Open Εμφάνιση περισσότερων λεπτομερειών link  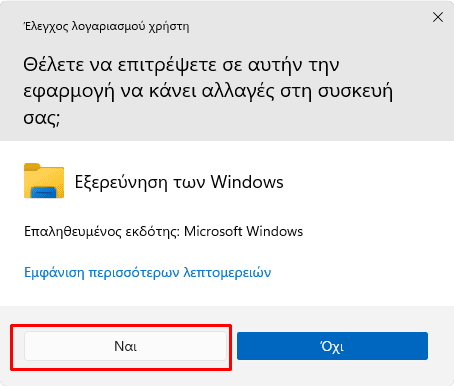pos(147,273)
